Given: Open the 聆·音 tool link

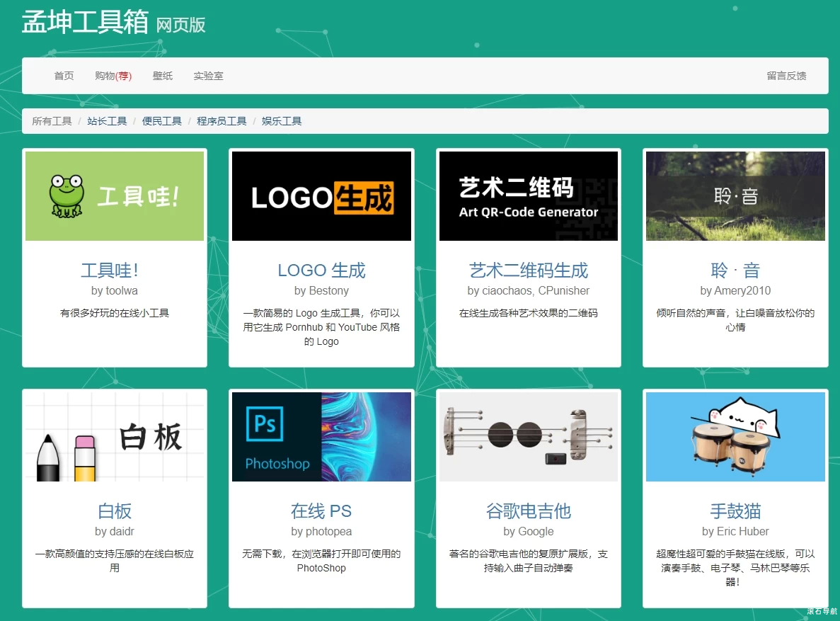Looking at the screenshot, I should pos(735,270).
